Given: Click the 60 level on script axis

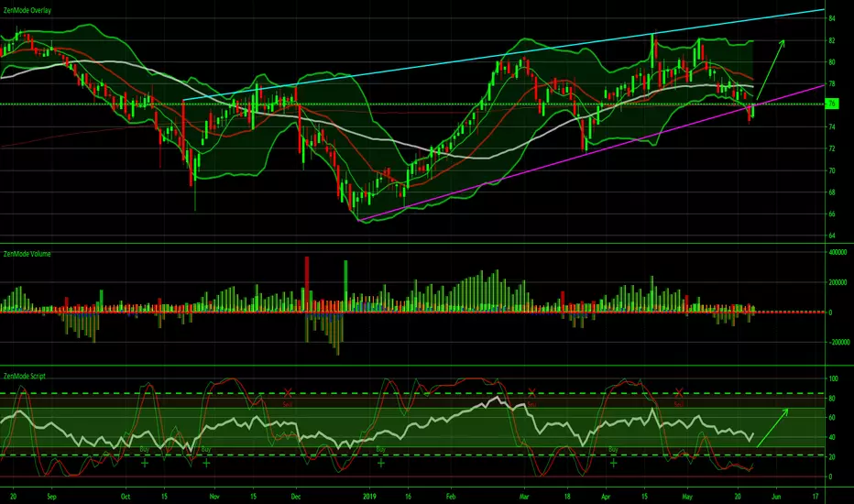Looking at the screenshot, I should coord(832,418).
